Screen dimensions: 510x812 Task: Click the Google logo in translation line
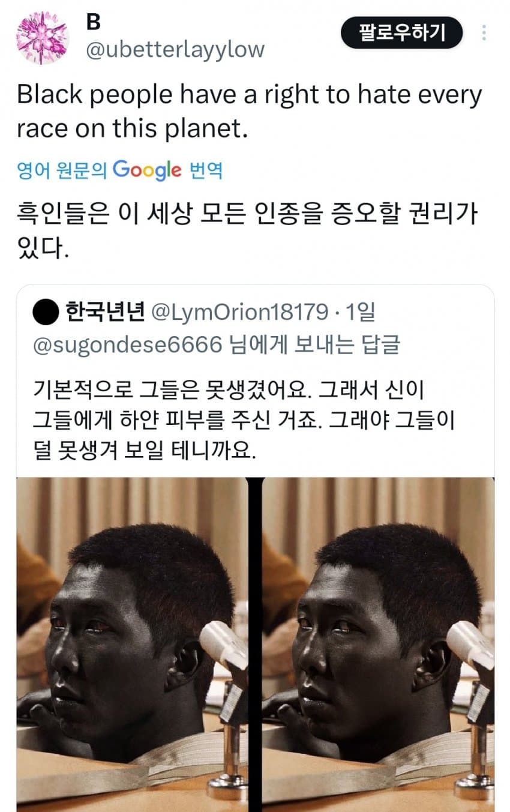tap(147, 170)
